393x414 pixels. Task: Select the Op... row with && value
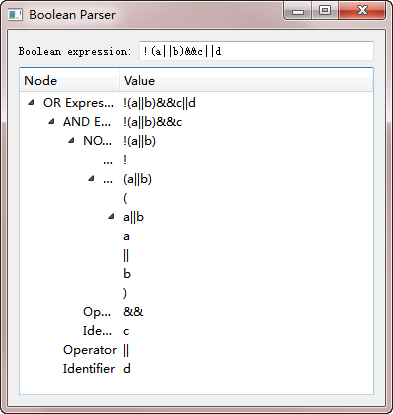point(196,312)
